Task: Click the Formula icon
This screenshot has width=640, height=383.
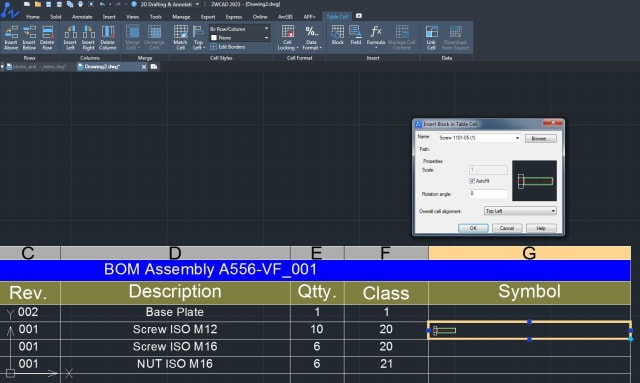Action: click(376, 36)
